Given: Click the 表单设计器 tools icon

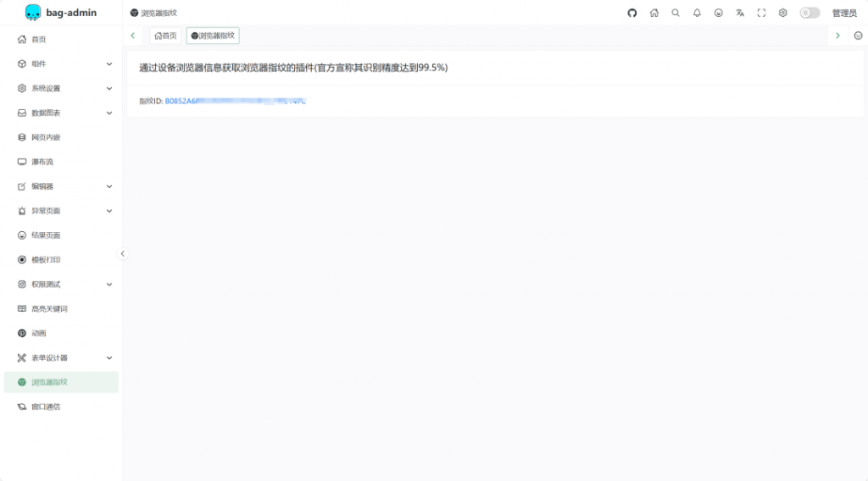Looking at the screenshot, I should pyautogui.click(x=21, y=357).
